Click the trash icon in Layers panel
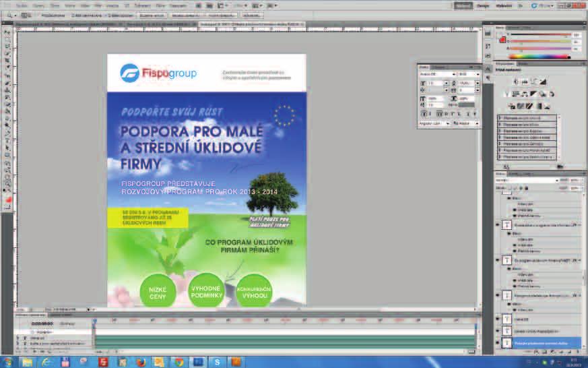Viewport: 588px width, 368px height. [x=578, y=352]
